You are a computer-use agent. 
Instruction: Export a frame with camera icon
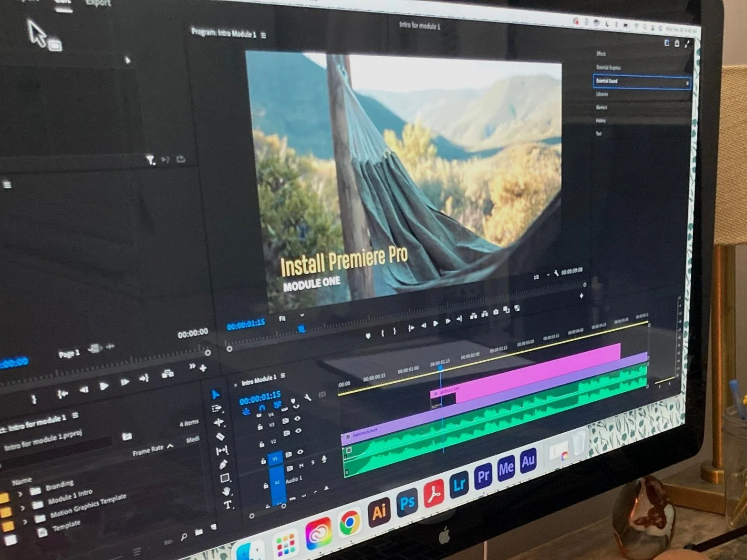pyautogui.click(x=496, y=312)
